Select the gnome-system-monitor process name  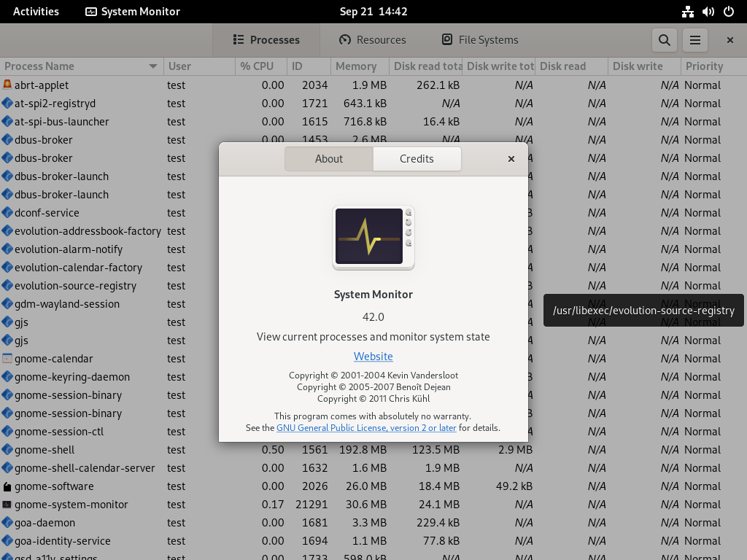[71, 505]
